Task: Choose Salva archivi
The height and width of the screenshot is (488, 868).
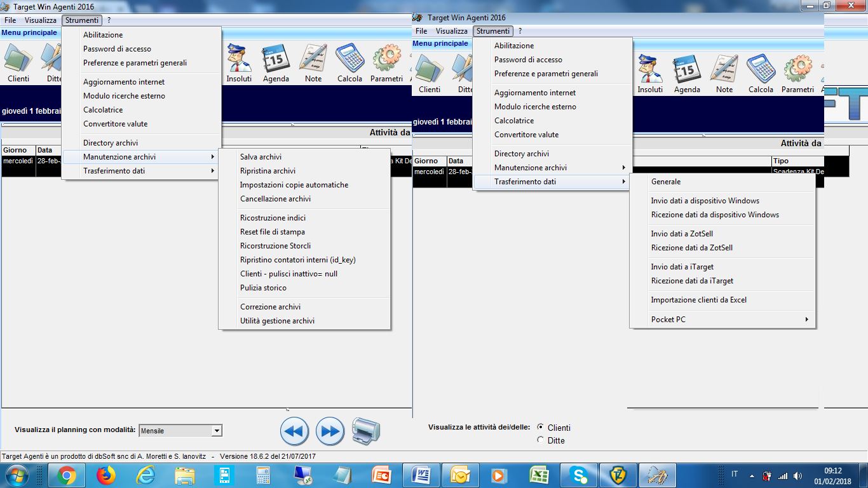Action: click(304, 157)
